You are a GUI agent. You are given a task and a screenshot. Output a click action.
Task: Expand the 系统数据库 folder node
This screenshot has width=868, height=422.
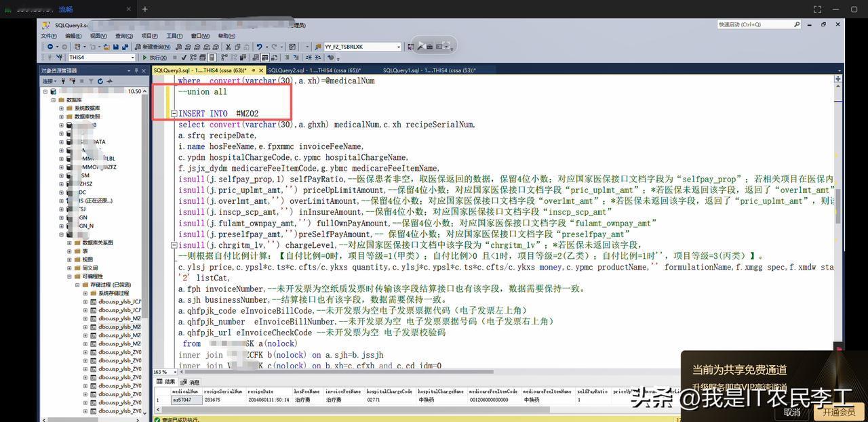point(61,108)
